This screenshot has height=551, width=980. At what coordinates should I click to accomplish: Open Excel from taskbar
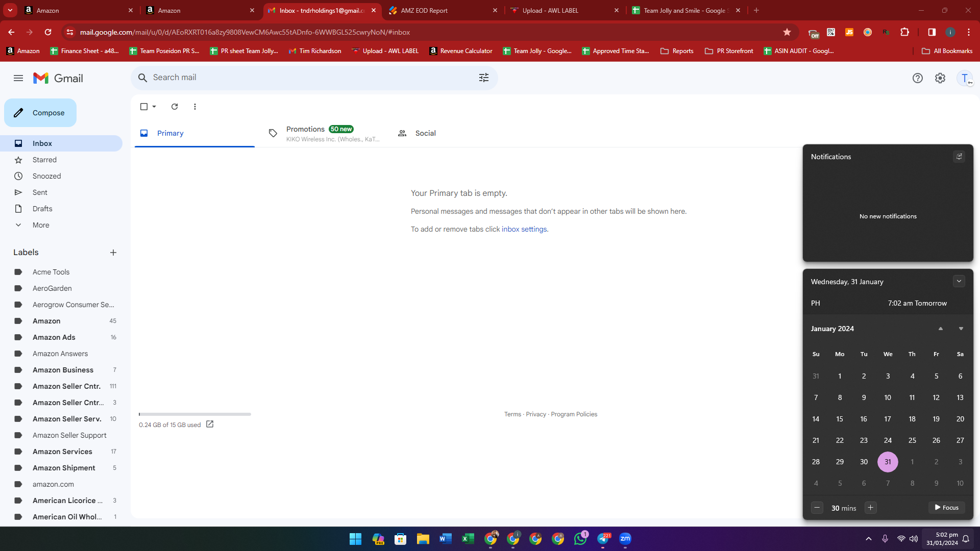(x=468, y=539)
